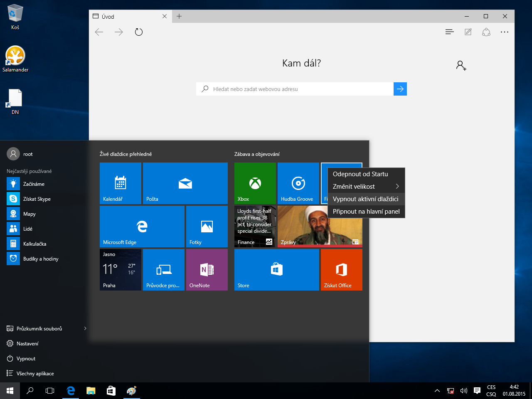Select the DN desktop shortcut
The height and width of the screenshot is (399, 532).
(x=15, y=102)
